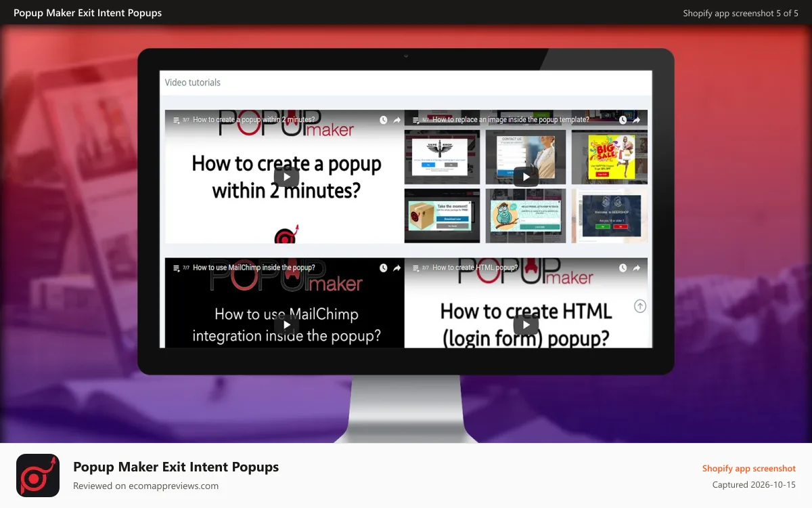Open video title "How to create HTML popup?"

tap(475, 268)
